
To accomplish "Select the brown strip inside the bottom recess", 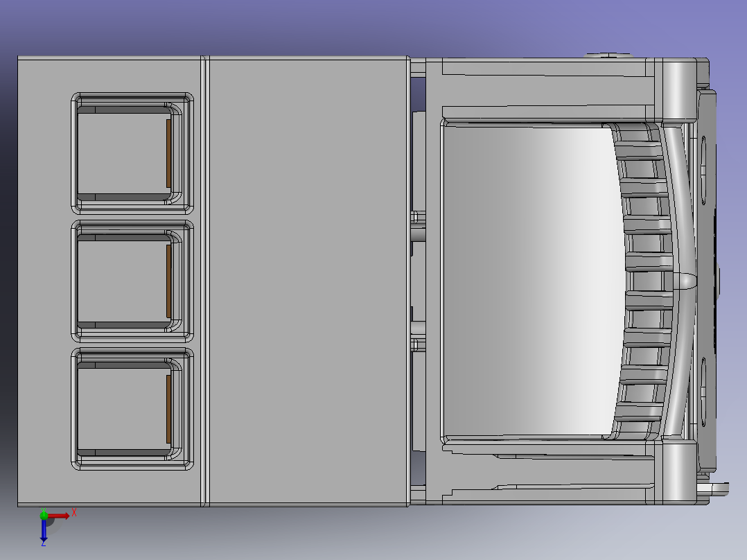I will point(168,409).
